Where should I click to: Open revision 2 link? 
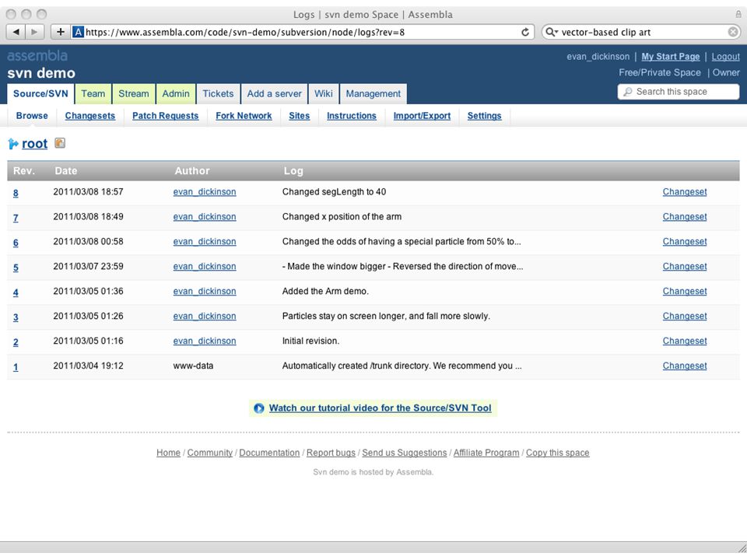coord(16,342)
